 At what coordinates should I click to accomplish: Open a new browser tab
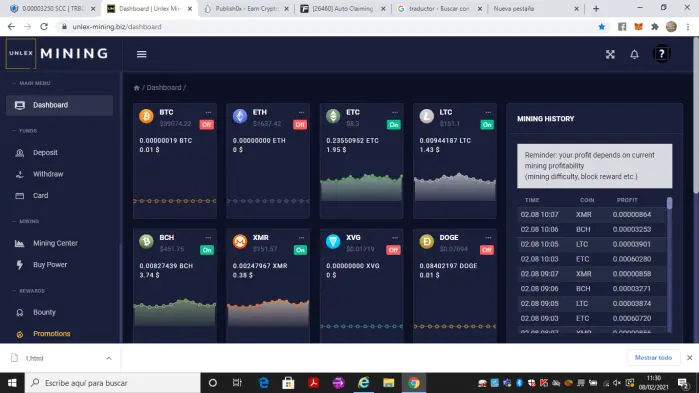pos(596,8)
